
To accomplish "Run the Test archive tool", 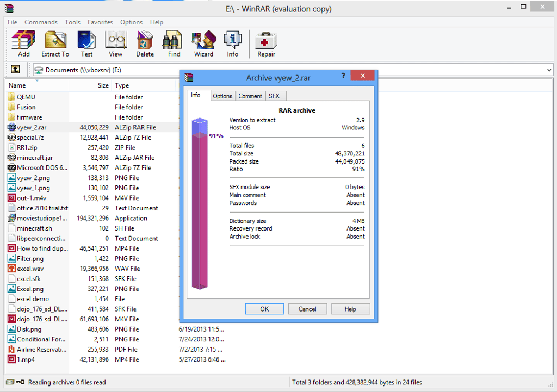I will click(86, 43).
